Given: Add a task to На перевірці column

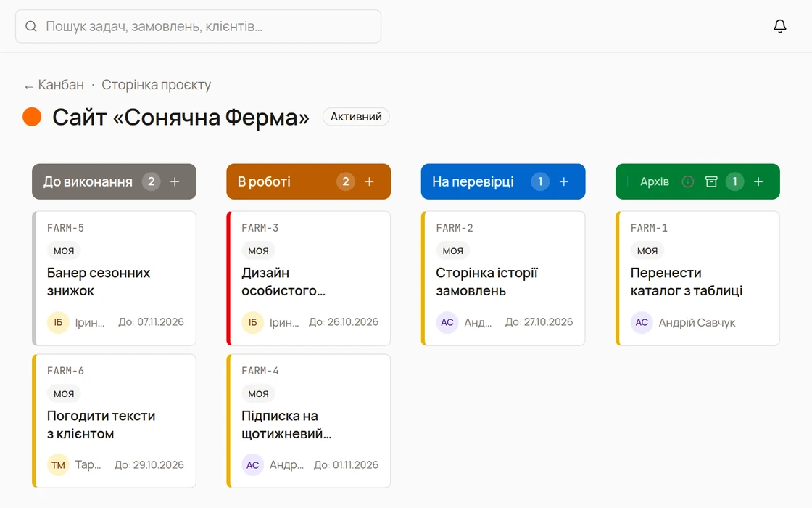Looking at the screenshot, I should pos(564,181).
